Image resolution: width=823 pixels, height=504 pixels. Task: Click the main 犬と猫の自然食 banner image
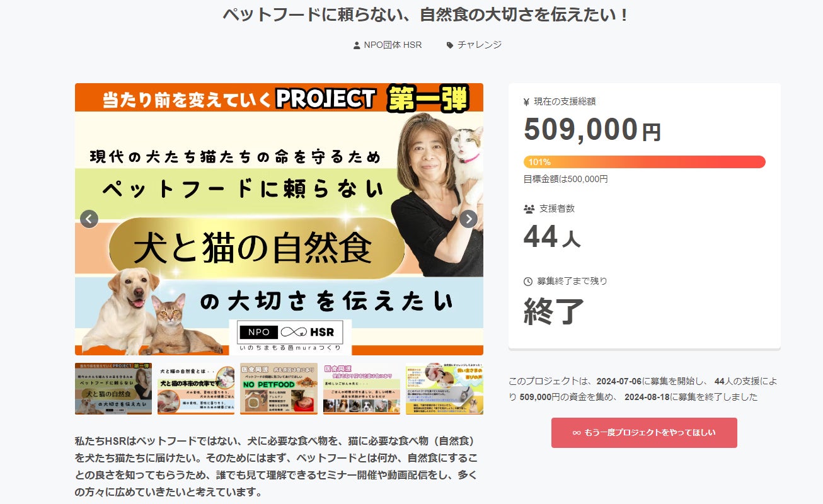pyautogui.click(x=279, y=219)
